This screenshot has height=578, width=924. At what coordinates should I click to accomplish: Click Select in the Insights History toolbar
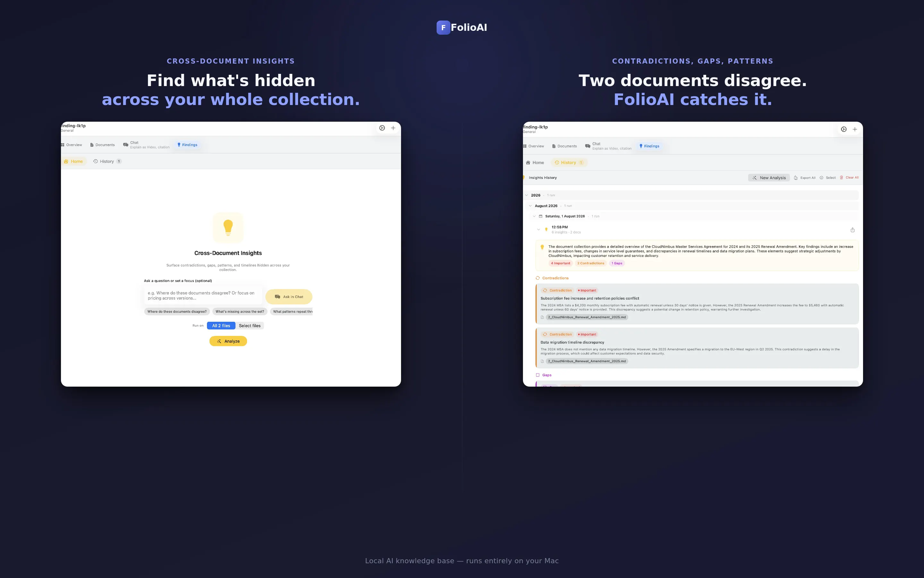click(827, 178)
